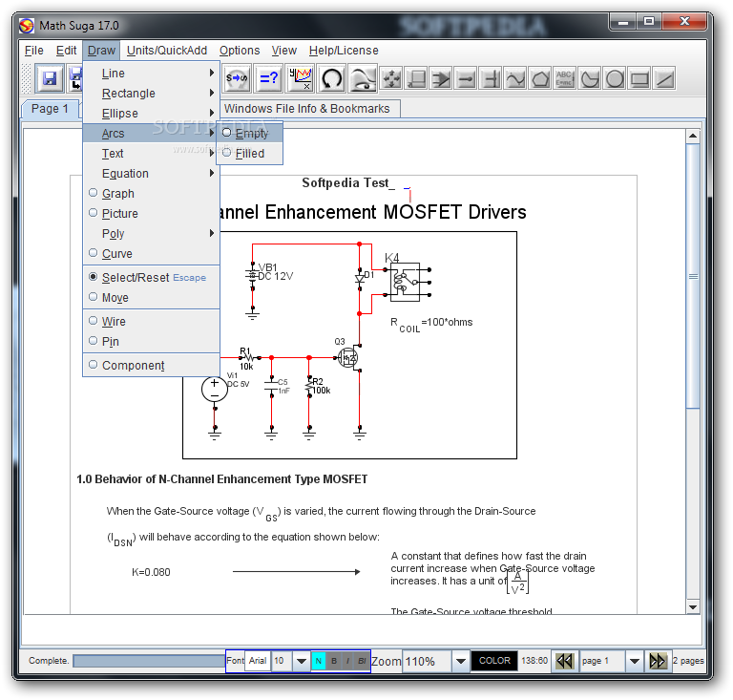Click the resize box tool icon
The image size is (733, 700).
(416, 78)
